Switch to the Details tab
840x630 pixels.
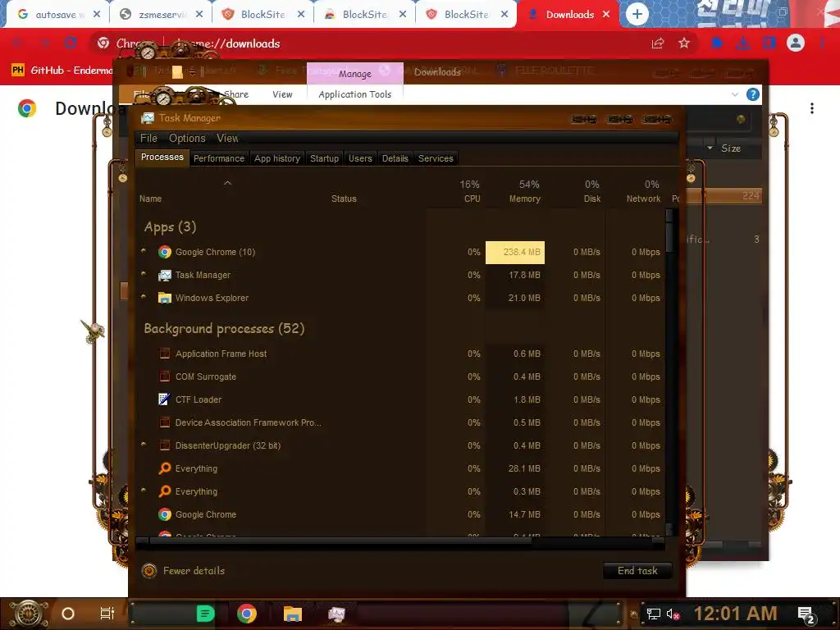395,158
